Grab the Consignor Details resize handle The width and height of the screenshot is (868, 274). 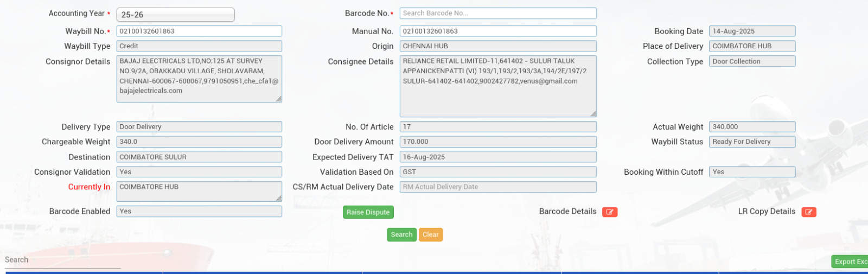278,99
